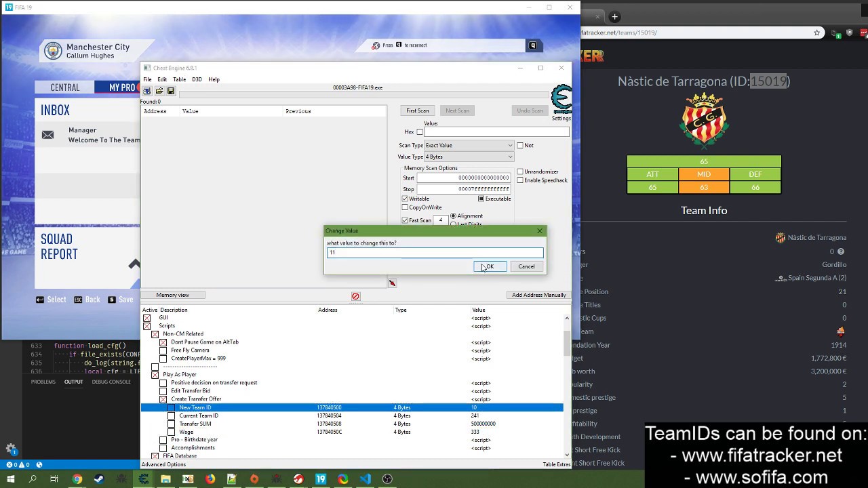868x488 pixels.
Task: Toggle the Fast Scan checkbox
Action: (405, 220)
